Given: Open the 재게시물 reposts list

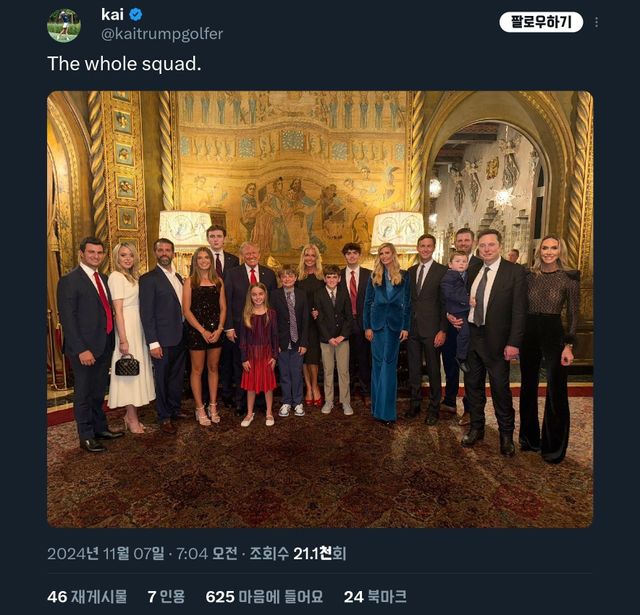Looking at the screenshot, I should click(99, 596).
